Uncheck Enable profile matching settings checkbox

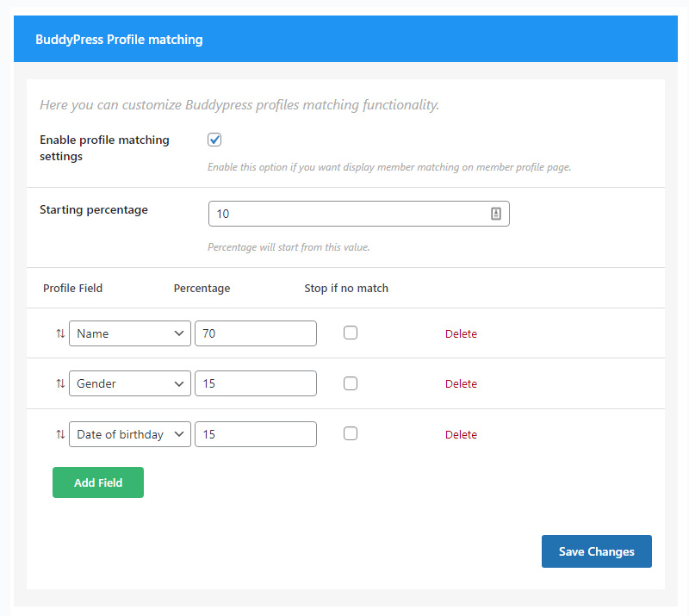(214, 140)
